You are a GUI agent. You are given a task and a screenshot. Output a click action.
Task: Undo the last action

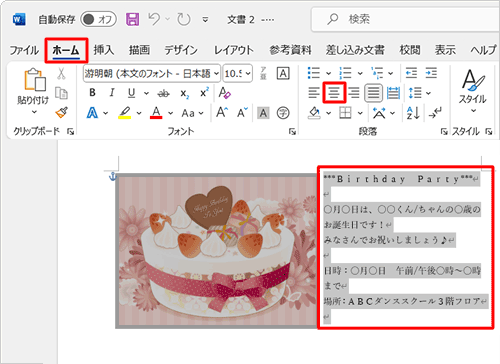[x=154, y=19]
